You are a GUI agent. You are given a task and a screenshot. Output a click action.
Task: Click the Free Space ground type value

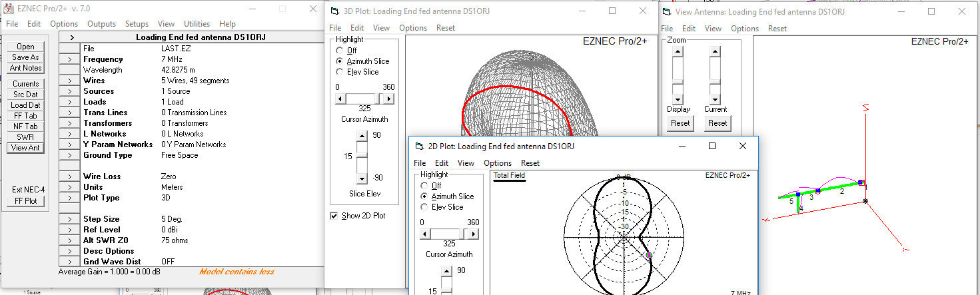tap(180, 155)
